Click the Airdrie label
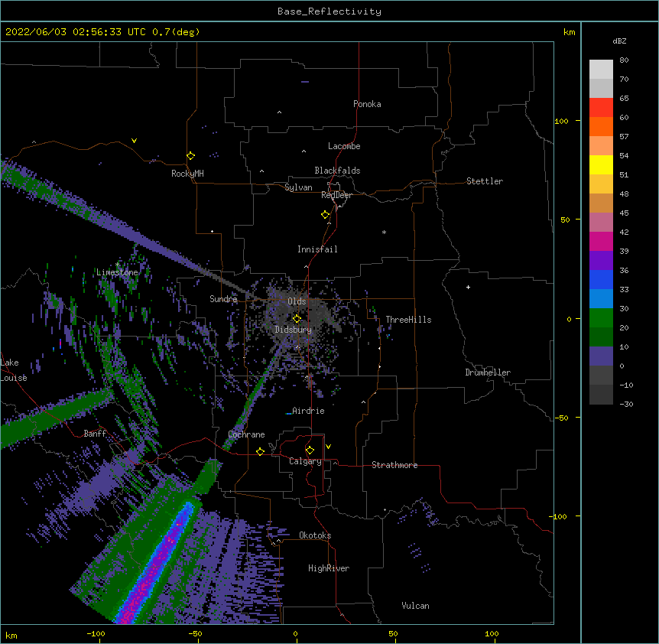The height and width of the screenshot is (644, 659). [x=308, y=411]
